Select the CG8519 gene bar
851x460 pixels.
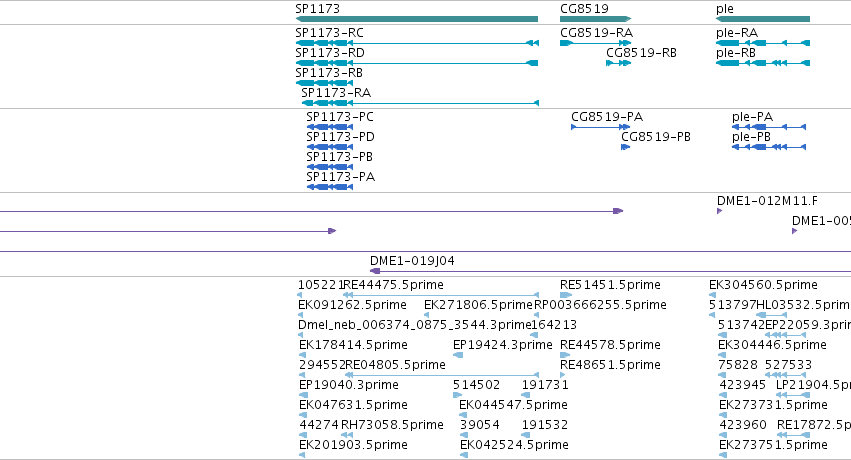(595, 19)
